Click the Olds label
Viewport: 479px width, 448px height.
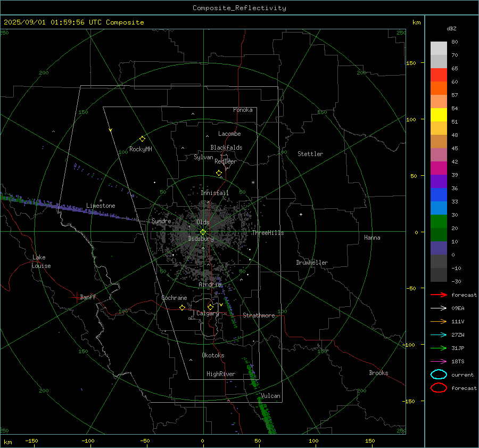pyautogui.click(x=203, y=222)
